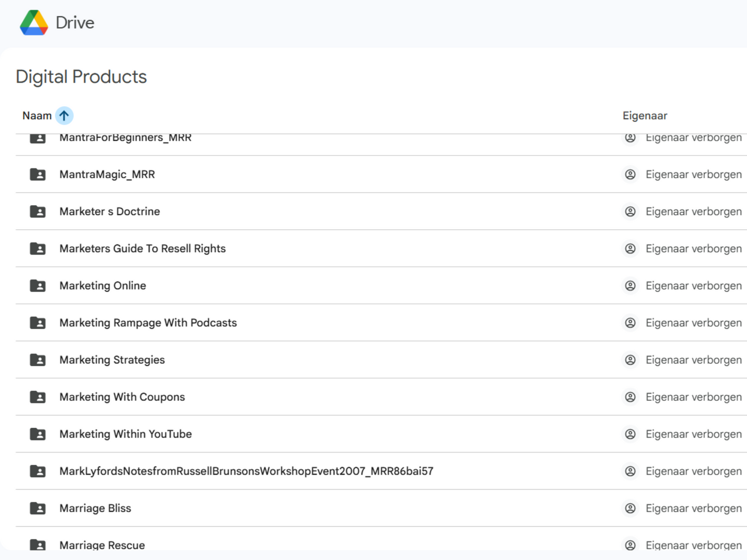Click the Digital Products folder title

click(81, 77)
